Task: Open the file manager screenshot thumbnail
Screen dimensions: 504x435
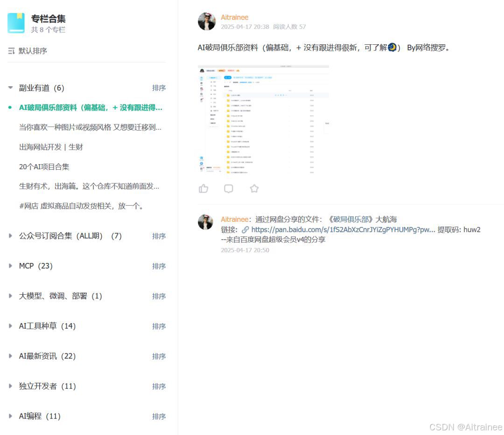Action: [x=264, y=120]
